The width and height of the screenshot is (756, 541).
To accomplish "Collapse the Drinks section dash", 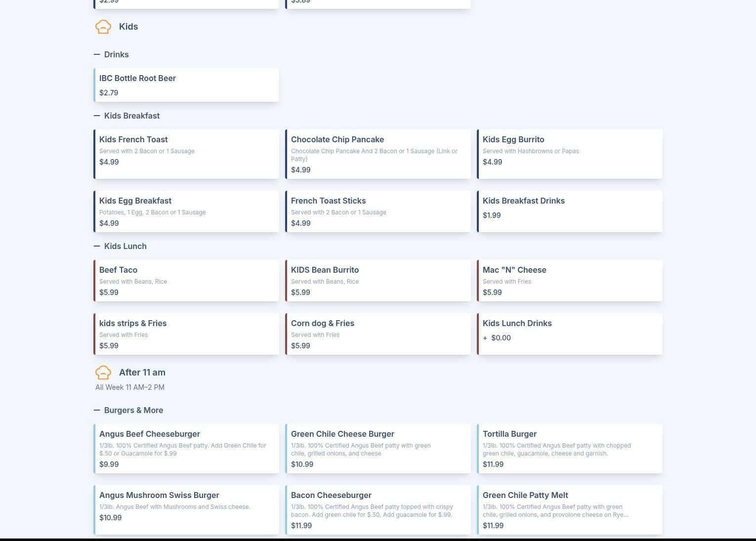I will pos(97,54).
